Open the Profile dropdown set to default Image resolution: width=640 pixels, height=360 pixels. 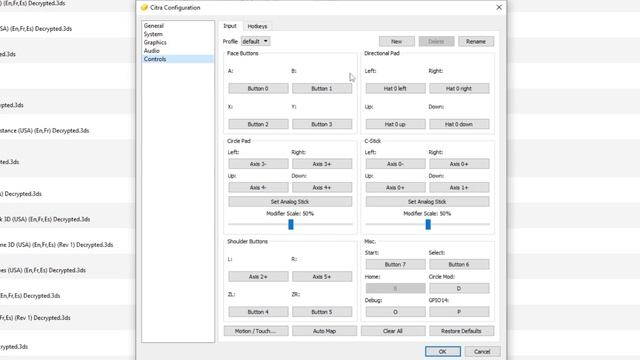255,41
